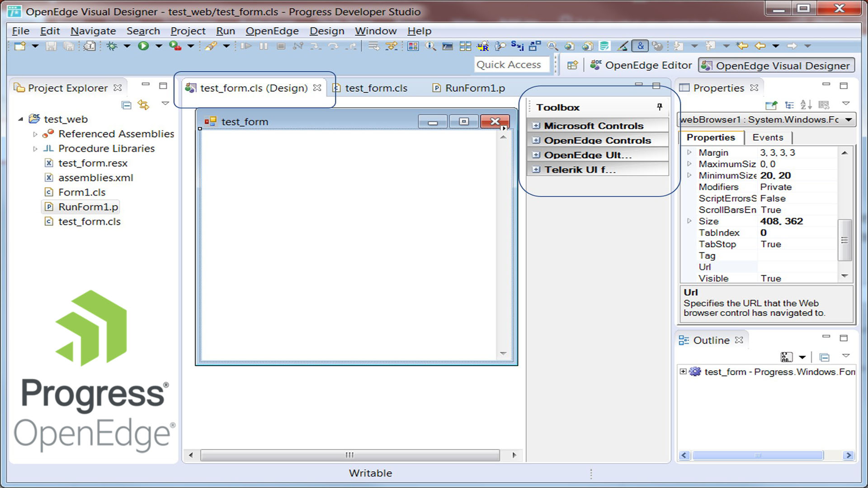Image resolution: width=868 pixels, height=488 pixels.
Task: Click the green bug Debug icon
Action: click(112, 46)
